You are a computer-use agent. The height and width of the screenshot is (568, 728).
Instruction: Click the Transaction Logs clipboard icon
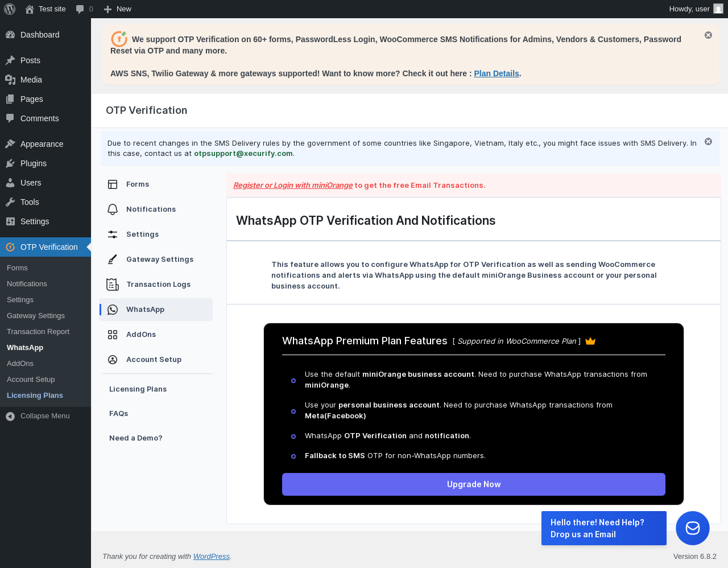(113, 285)
